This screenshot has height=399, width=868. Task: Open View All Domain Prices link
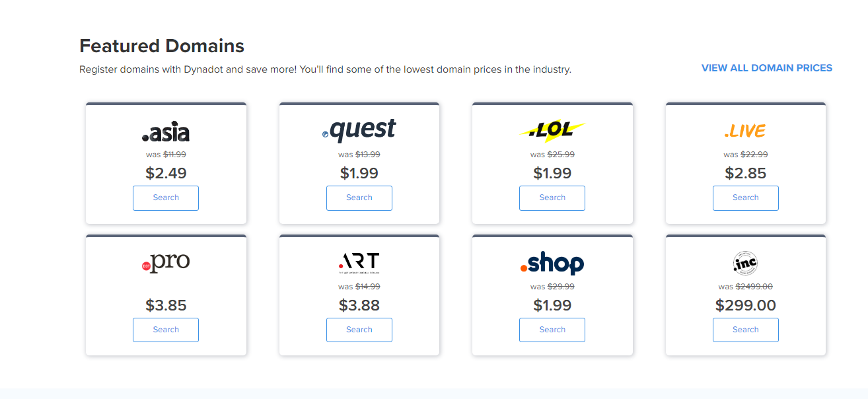pos(766,68)
